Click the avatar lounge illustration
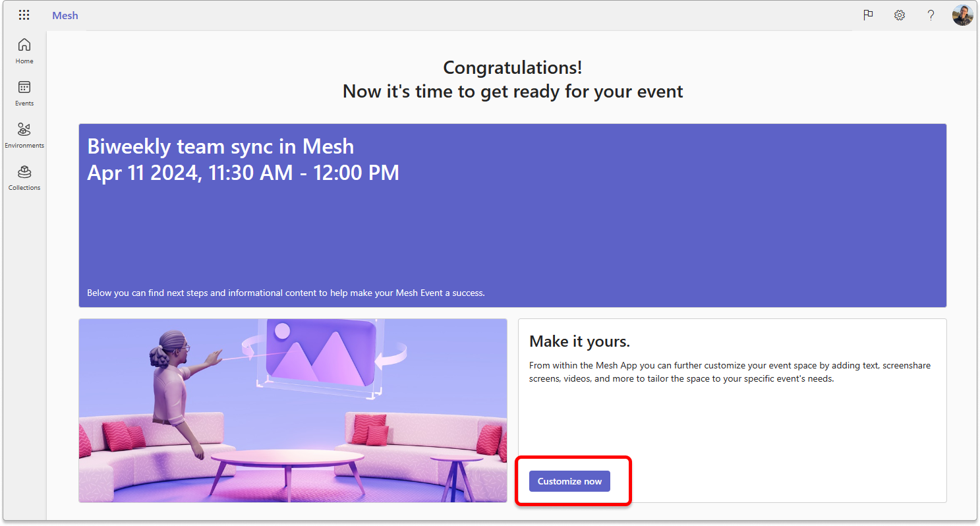Screen dimensions: 980x526 click(x=293, y=411)
